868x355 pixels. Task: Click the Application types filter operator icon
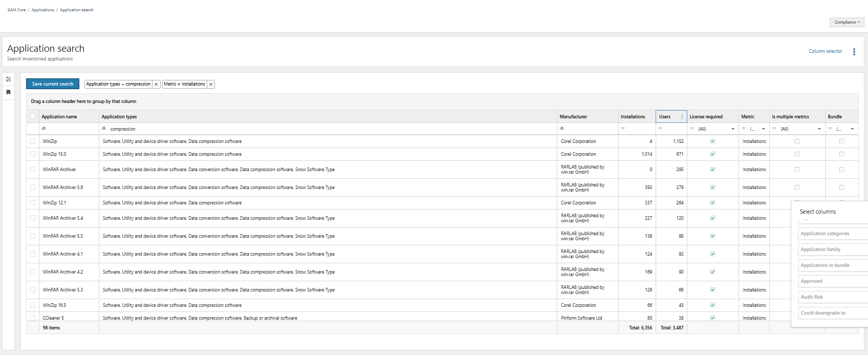[x=104, y=129]
